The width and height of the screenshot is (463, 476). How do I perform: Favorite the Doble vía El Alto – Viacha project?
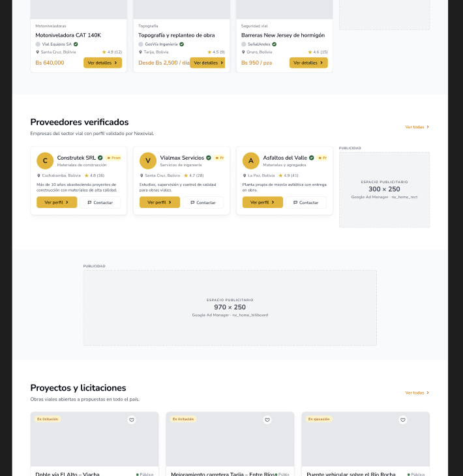tap(132, 420)
